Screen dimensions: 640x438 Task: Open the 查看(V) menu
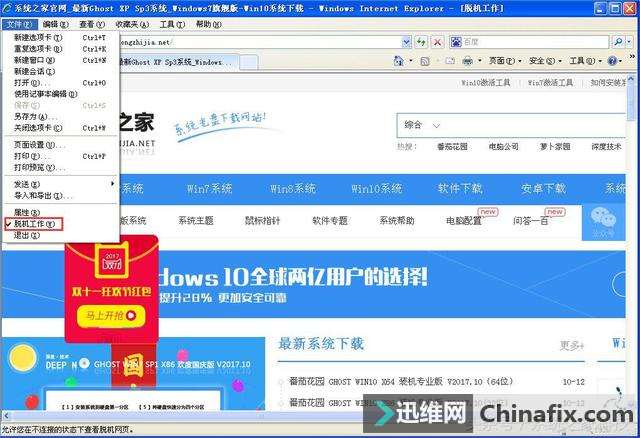coord(92,24)
